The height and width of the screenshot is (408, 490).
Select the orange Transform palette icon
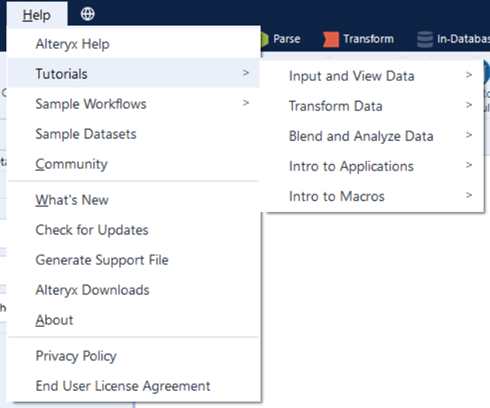(331, 39)
